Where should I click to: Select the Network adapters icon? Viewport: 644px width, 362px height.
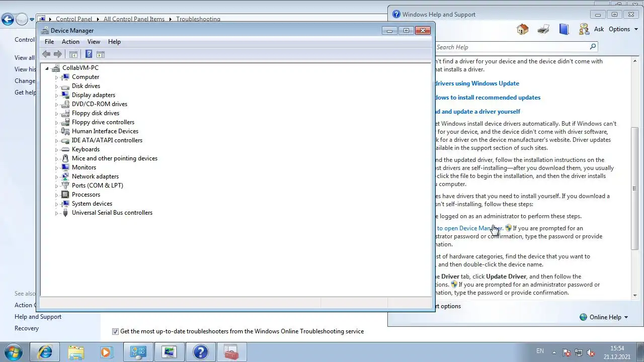click(65, 176)
